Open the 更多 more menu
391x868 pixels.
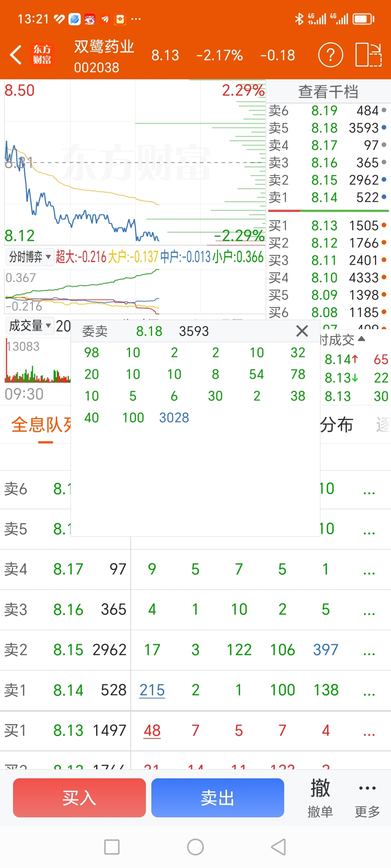[x=367, y=798]
